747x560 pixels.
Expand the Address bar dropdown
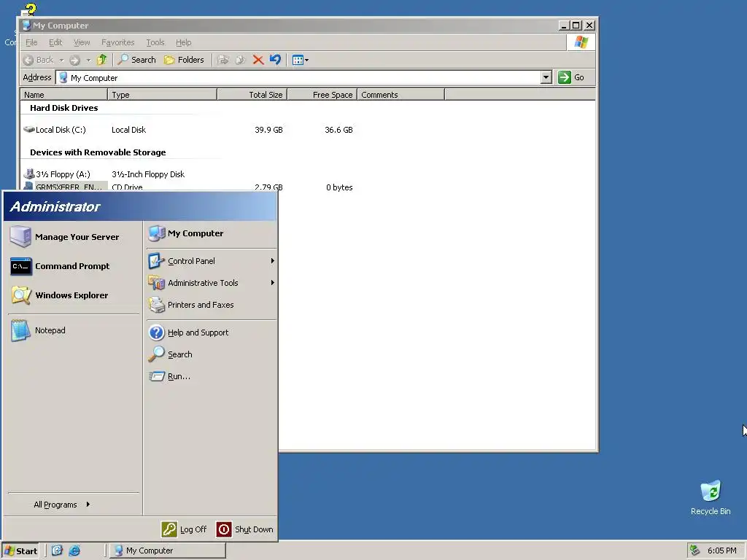point(546,77)
